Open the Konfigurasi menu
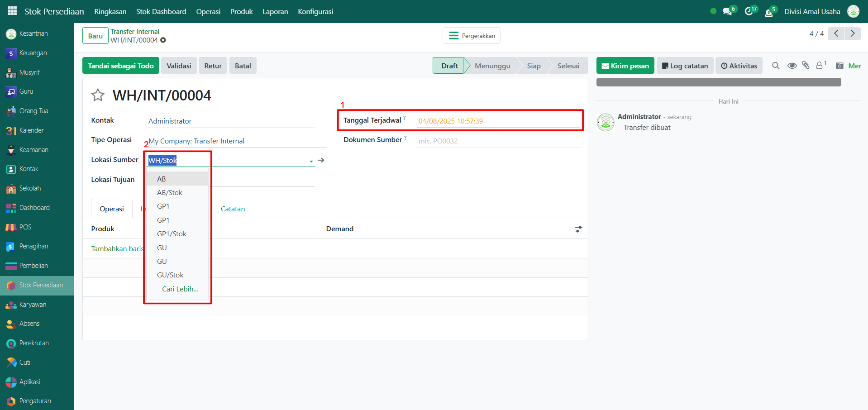Image resolution: width=868 pixels, height=410 pixels. tap(315, 11)
